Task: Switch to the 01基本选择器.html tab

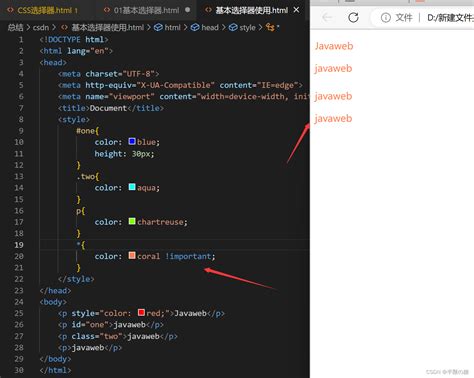Action: pos(146,10)
